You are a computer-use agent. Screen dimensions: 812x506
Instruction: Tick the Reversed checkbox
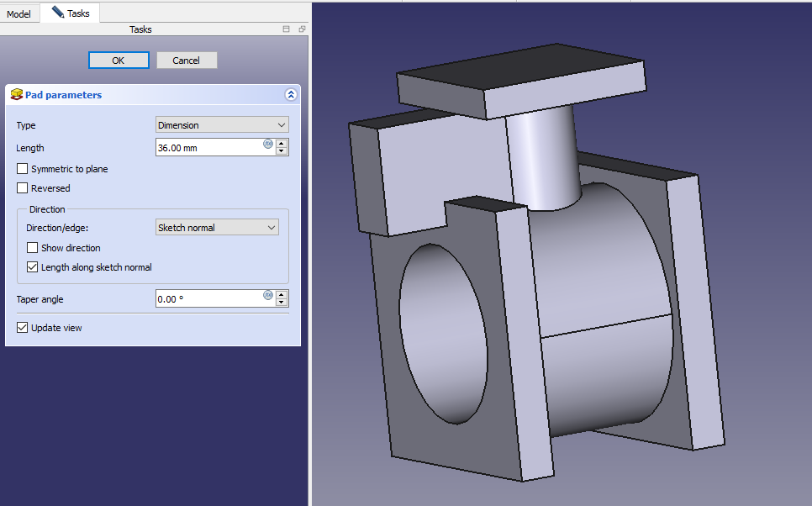point(23,188)
